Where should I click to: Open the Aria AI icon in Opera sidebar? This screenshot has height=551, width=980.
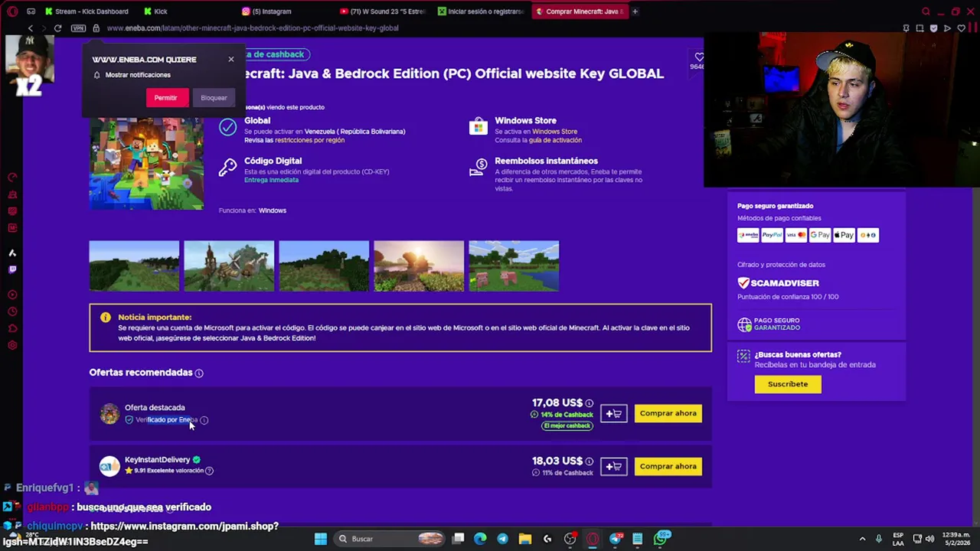(12, 253)
